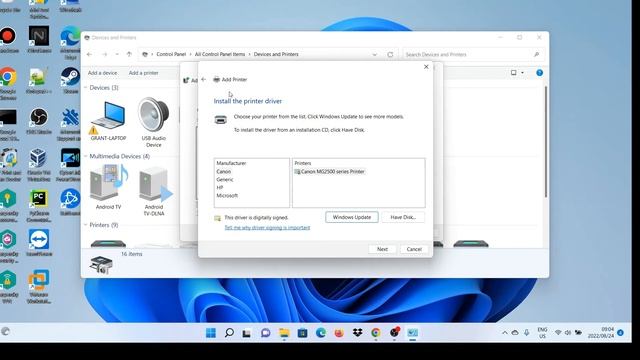
Task: Open TeamViewer desktop shortcut
Action: pyautogui.click(x=39, y=243)
